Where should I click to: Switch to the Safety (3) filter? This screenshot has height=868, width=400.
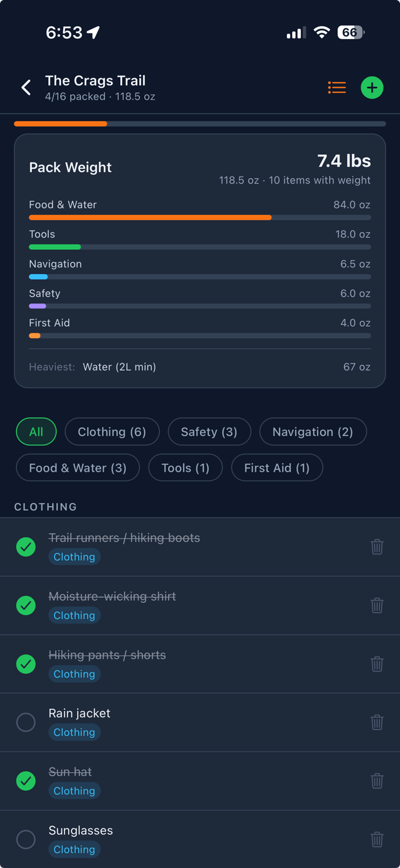(209, 431)
